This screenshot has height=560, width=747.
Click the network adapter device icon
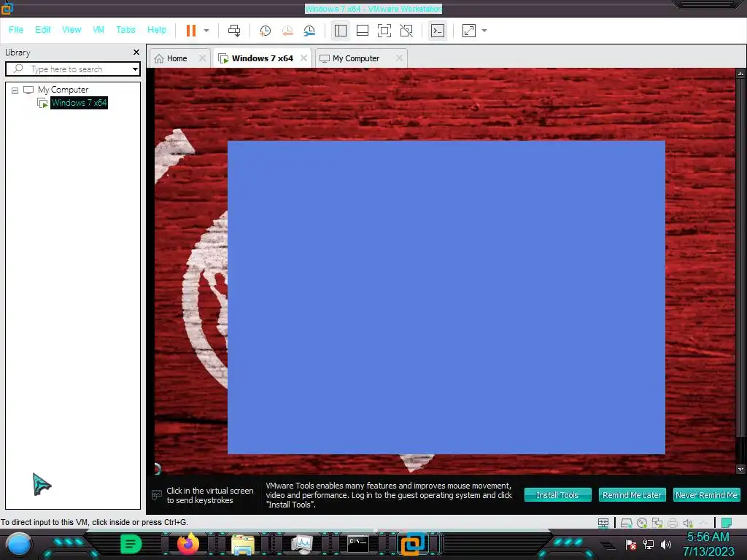657,523
